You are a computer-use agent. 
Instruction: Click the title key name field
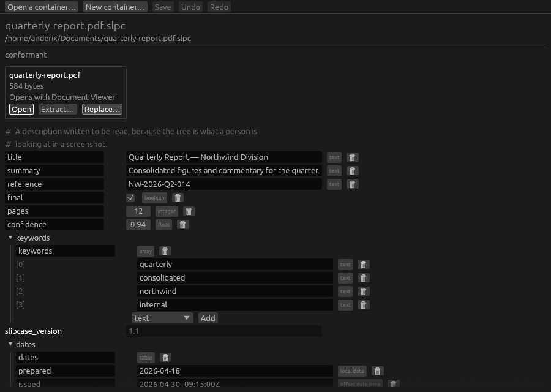pos(54,157)
